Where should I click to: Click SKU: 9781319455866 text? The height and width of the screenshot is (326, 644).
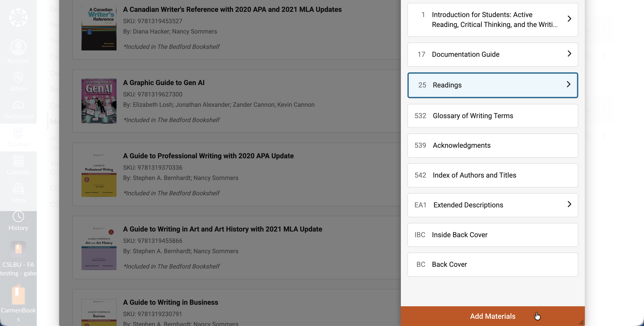[x=152, y=241]
